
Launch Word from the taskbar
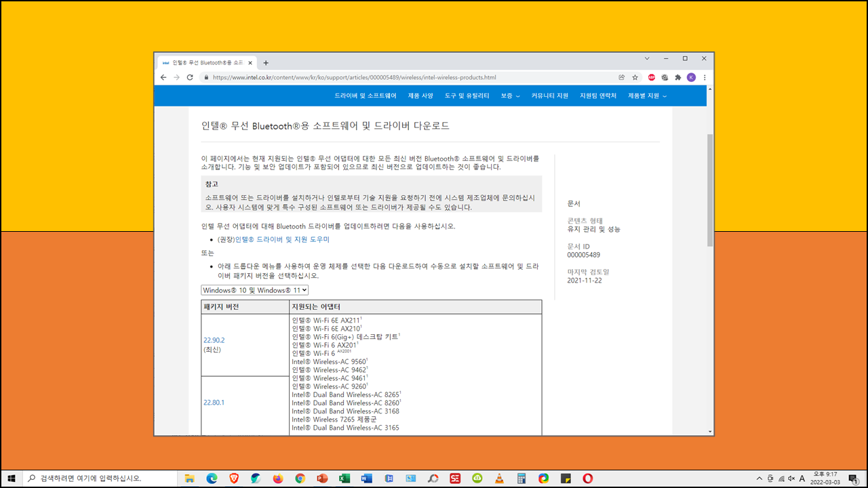tap(367, 479)
